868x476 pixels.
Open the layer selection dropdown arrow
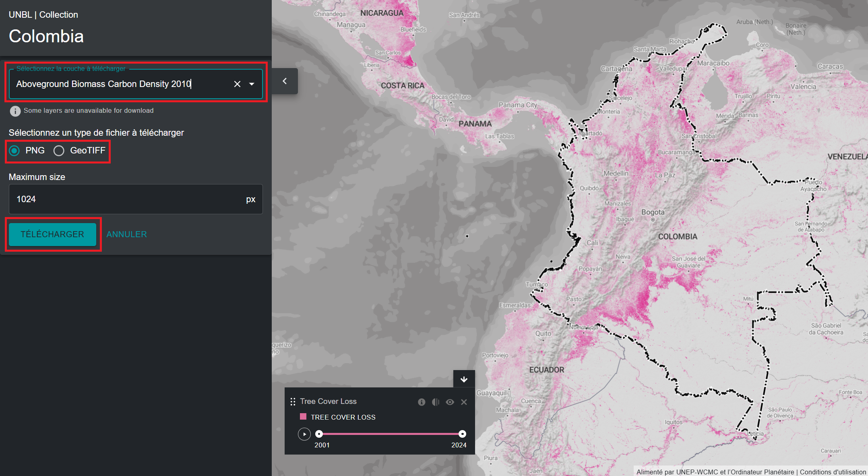pos(252,84)
